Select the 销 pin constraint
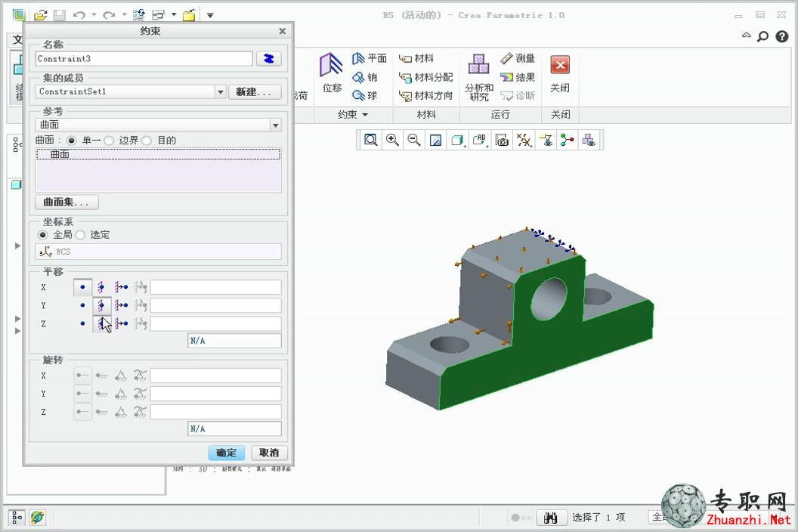Screen dimensions: 798x532 (365, 77)
